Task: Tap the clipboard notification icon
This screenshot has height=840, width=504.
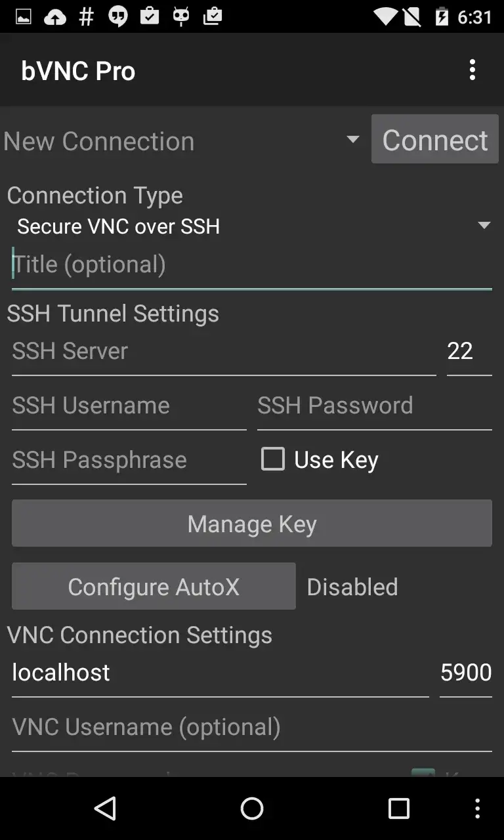Action: point(150,16)
